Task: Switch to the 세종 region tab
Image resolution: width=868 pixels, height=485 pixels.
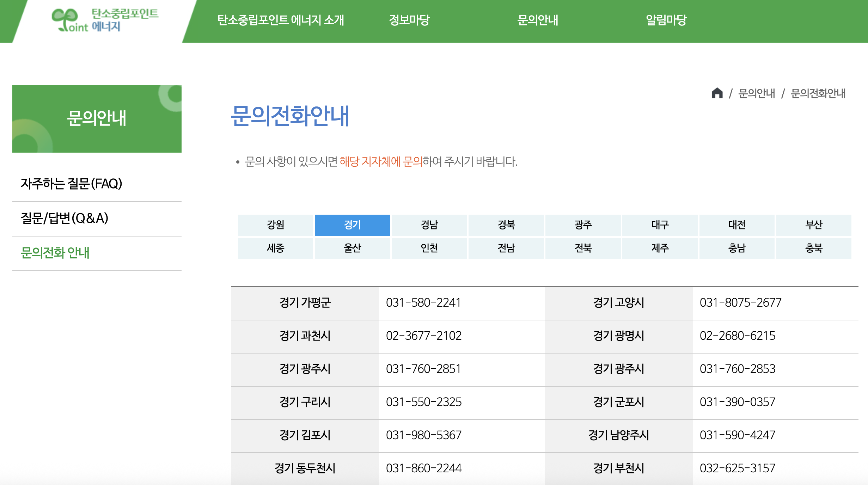Action: point(275,248)
